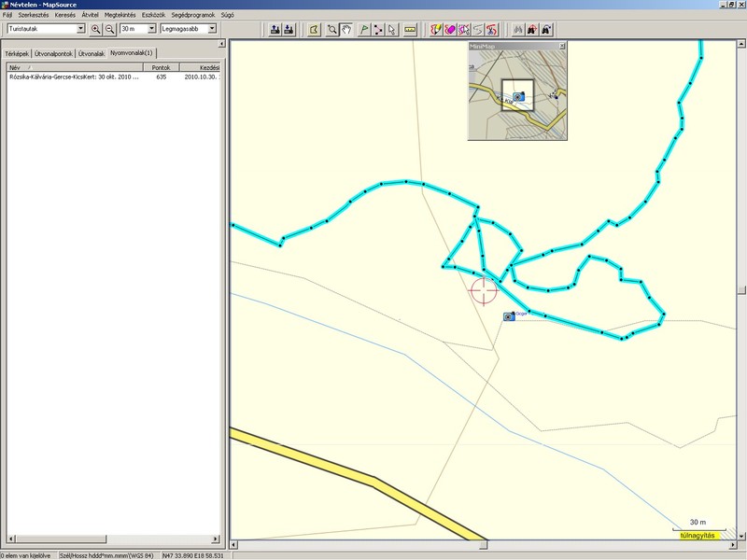This screenshot has width=747, height=560.
Task: Open the Szerkesztés menu
Action: pyautogui.click(x=33, y=15)
